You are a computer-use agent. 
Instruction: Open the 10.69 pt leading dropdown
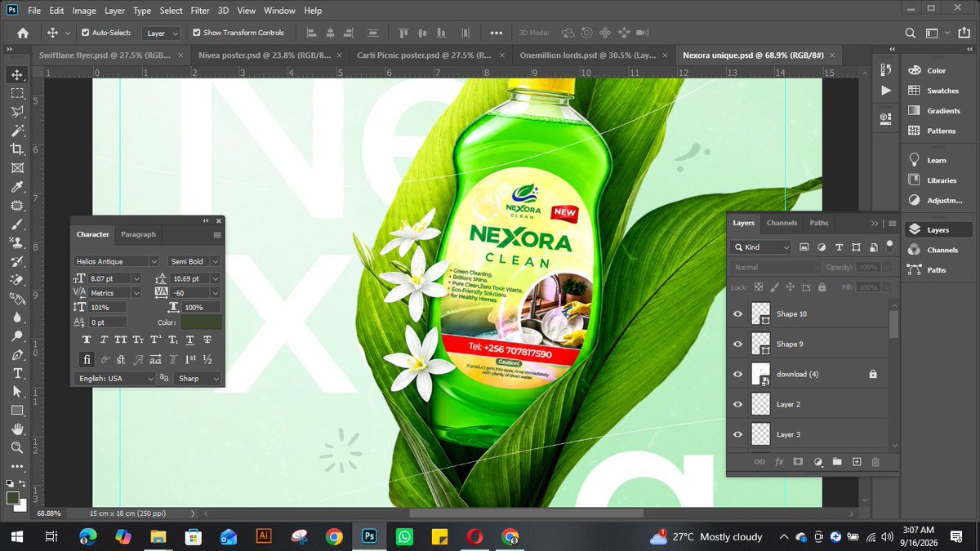tap(216, 278)
